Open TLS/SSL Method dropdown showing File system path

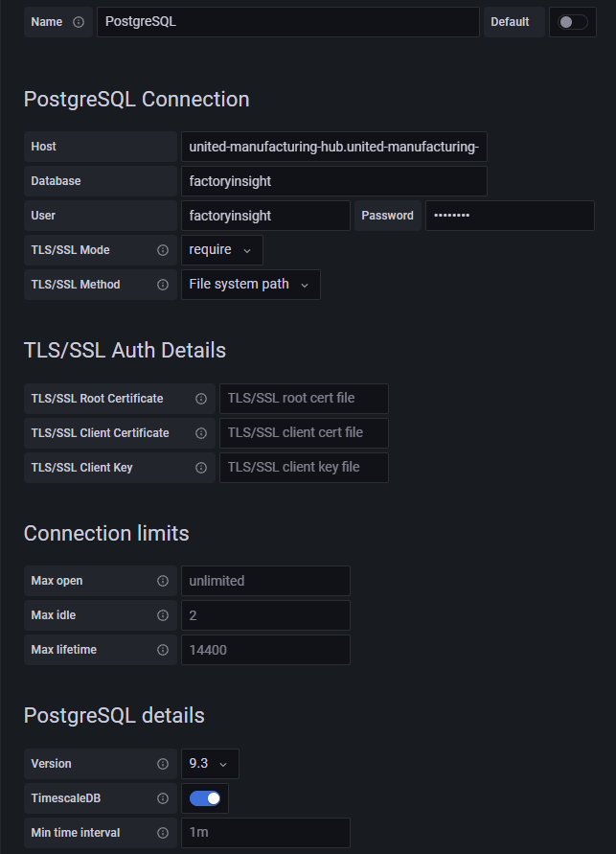[x=251, y=285]
